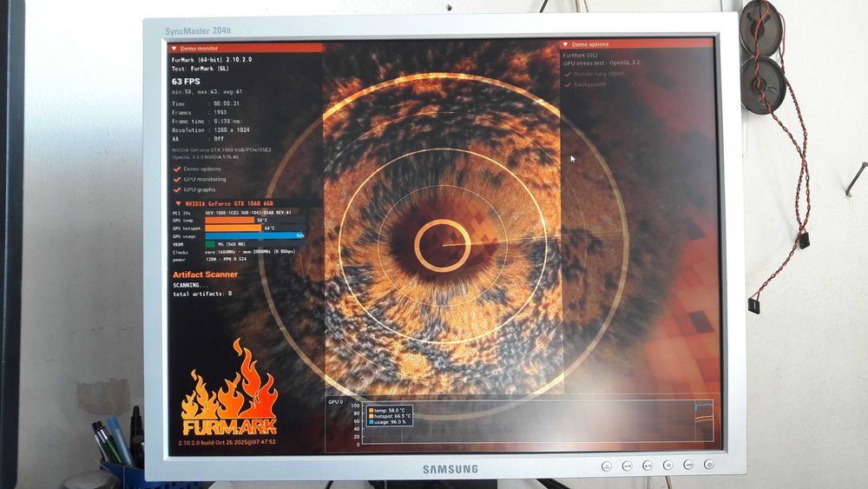868x489 pixels.
Task: Click the "FurMark (64-bit) 2.10.2.0" title line
Action: pos(212,60)
